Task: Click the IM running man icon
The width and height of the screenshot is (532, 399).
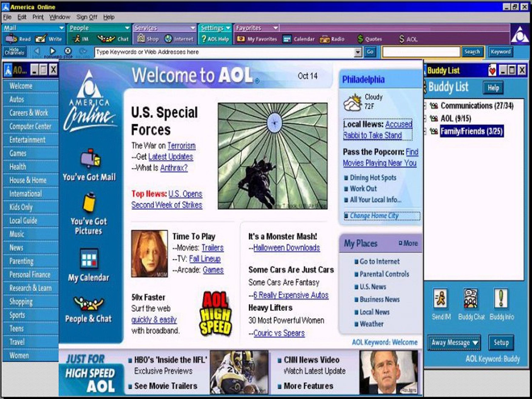Action: tap(77, 39)
